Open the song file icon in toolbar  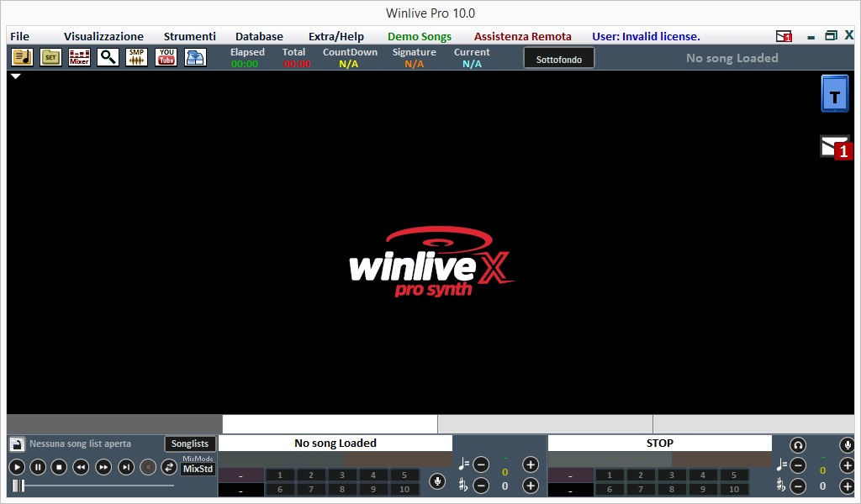23,57
